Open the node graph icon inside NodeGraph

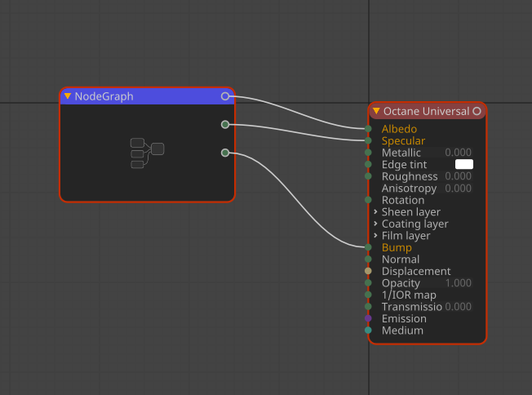(x=147, y=153)
